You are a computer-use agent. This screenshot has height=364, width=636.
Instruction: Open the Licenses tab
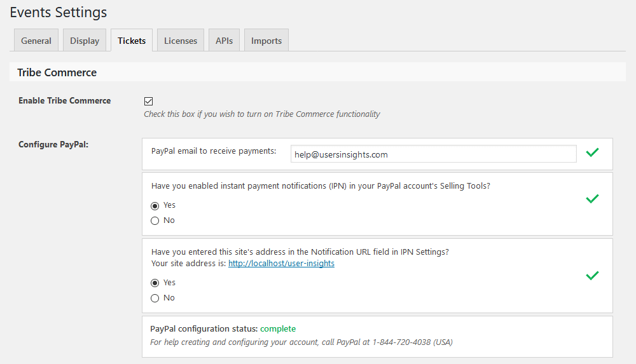pos(181,41)
